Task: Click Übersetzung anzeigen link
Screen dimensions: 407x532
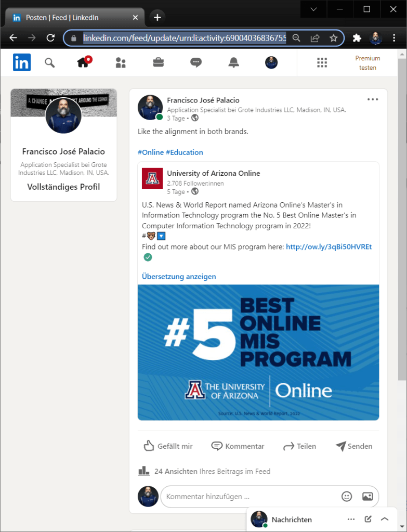Action: pyautogui.click(x=179, y=277)
